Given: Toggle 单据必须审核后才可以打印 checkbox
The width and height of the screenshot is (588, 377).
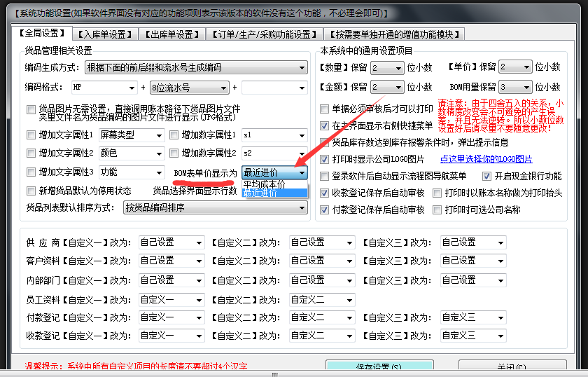Looking at the screenshot, I should pyautogui.click(x=325, y=109).
